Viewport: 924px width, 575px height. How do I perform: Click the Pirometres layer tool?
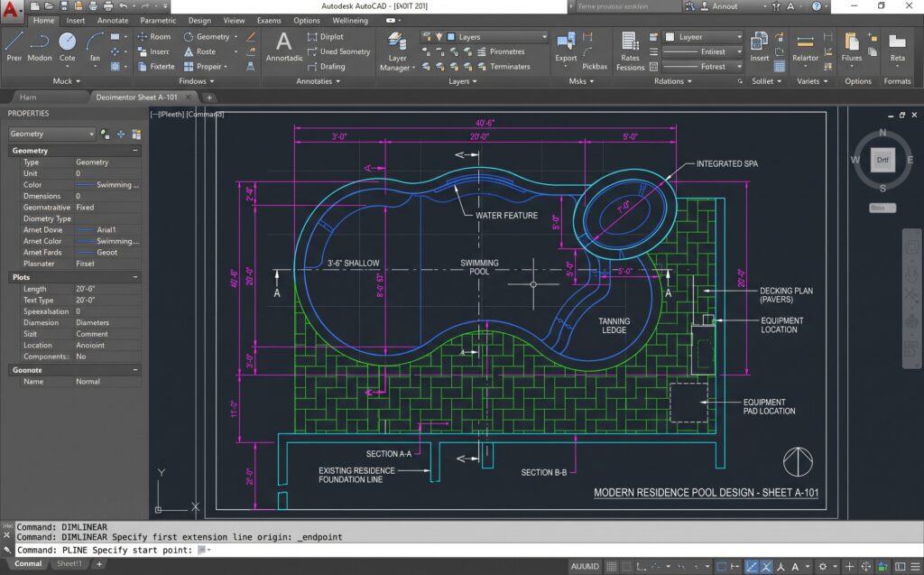[501, 51]
